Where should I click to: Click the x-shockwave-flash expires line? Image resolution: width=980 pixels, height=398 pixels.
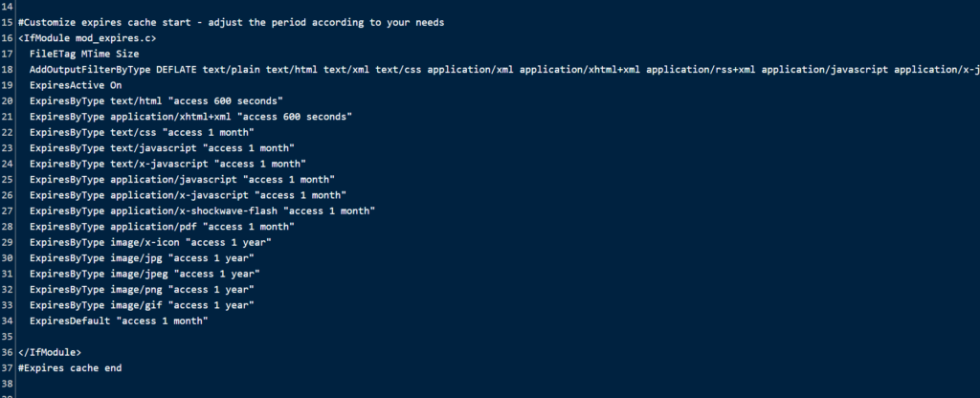point(203,211)
